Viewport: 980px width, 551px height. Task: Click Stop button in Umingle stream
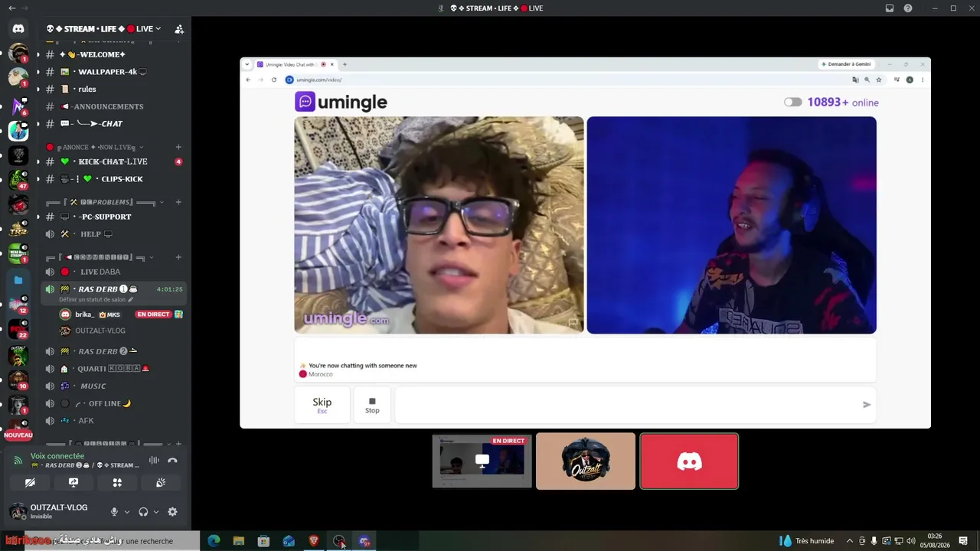tap(372, 405)
